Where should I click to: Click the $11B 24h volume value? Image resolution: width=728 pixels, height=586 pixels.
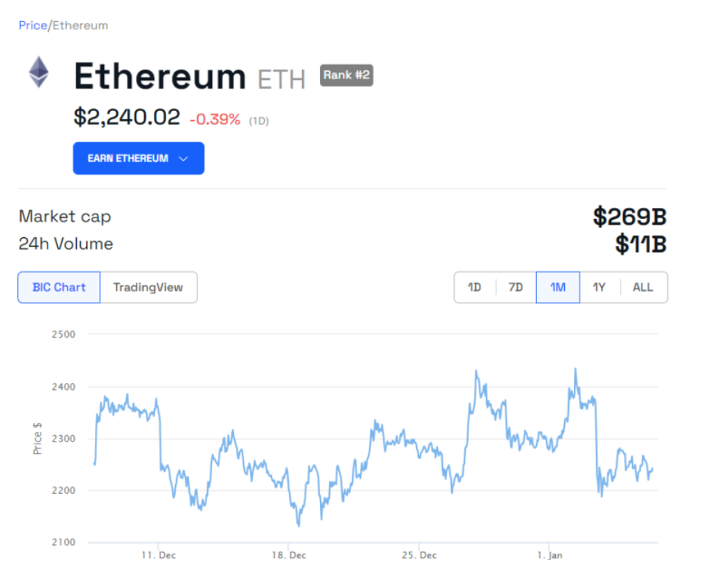point(641,244)
